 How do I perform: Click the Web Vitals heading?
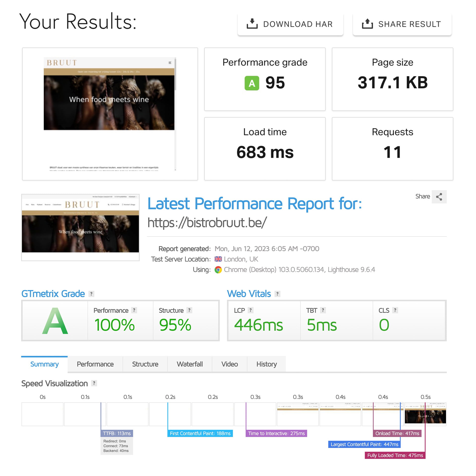coord(249,294)
